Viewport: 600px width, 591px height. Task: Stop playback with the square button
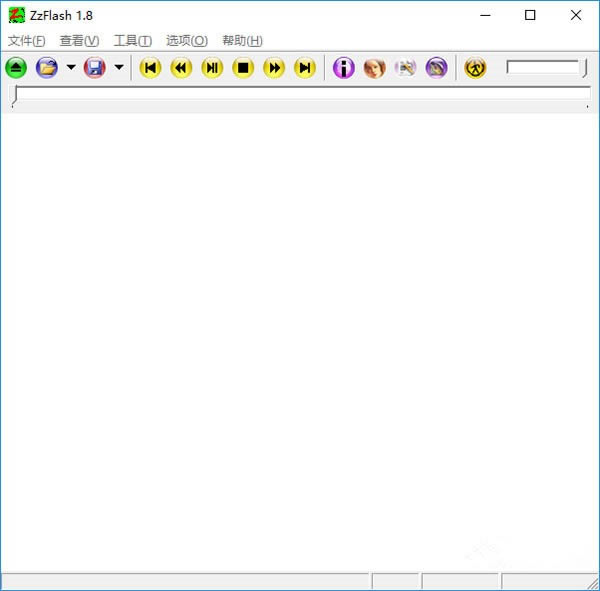coord(243,68)
